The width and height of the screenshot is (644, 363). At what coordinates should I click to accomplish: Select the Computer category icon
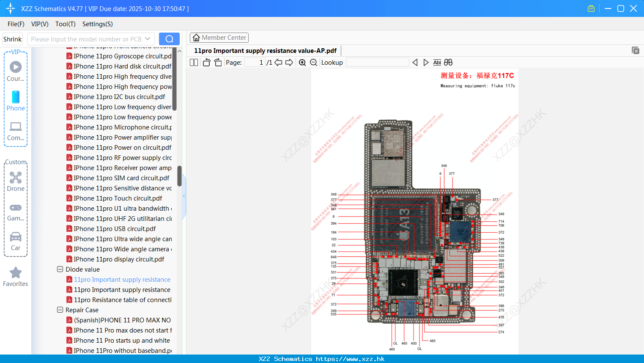16,131
